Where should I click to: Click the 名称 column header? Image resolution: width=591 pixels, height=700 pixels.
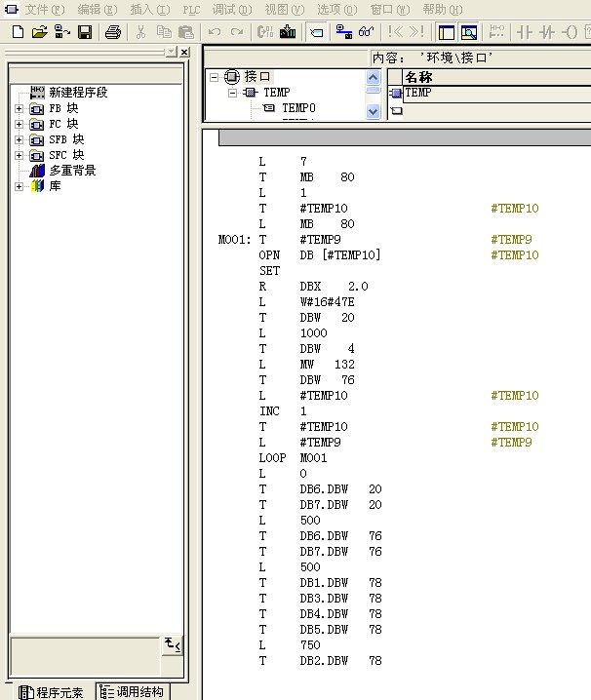419,76
